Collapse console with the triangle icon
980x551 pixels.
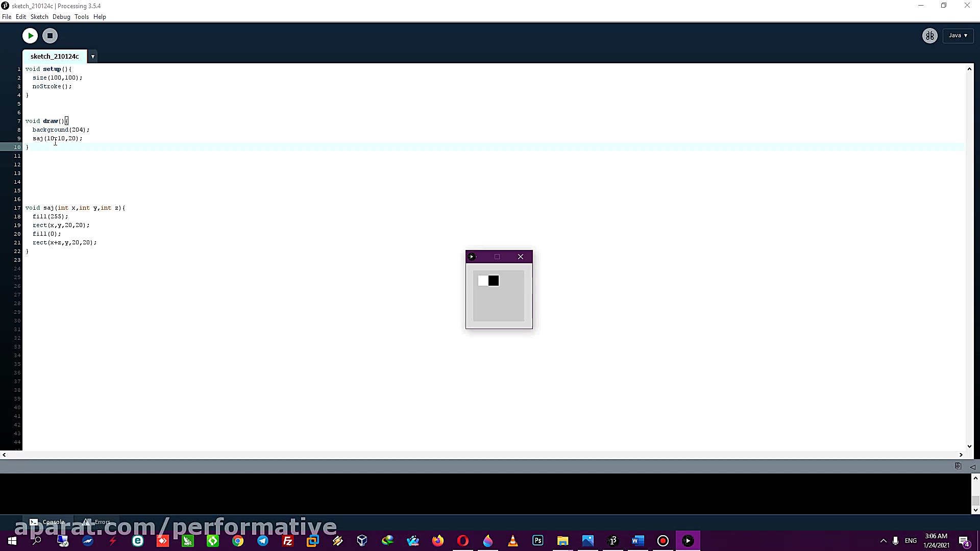(x=972, y=466)
